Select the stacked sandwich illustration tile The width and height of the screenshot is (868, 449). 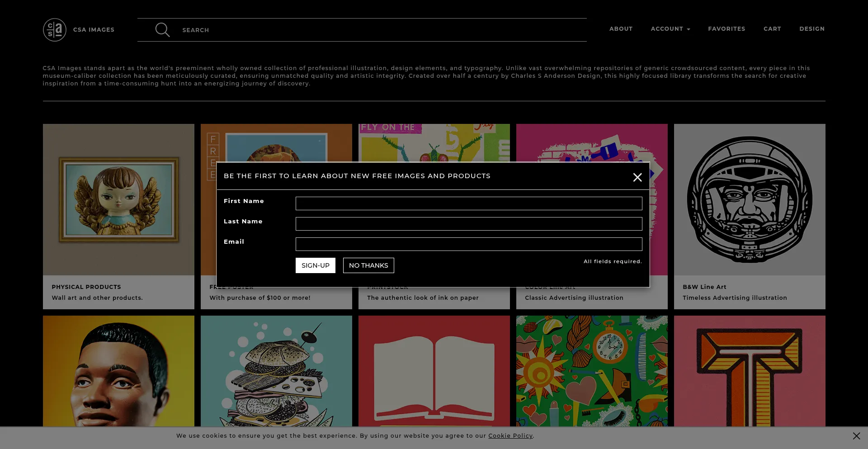(x=276, y=371)
